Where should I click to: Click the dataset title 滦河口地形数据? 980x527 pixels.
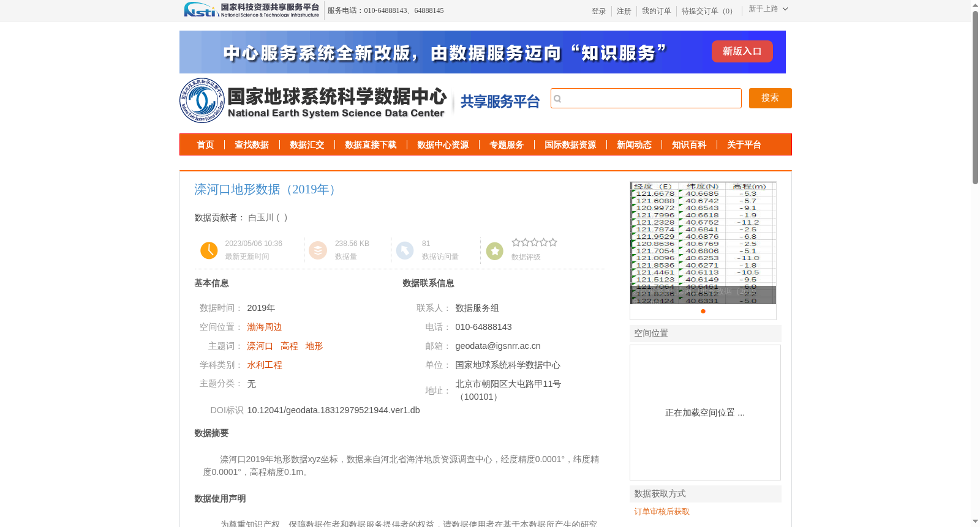click(266, 190)
